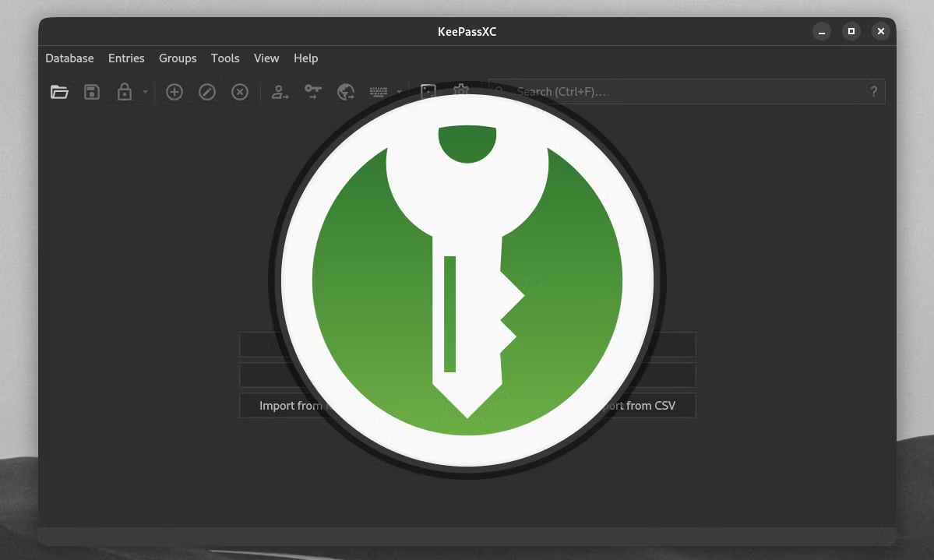This screenshot has width=934, height=560.
Task: Open a database with the folder icon
Action: tap(59, 92)
